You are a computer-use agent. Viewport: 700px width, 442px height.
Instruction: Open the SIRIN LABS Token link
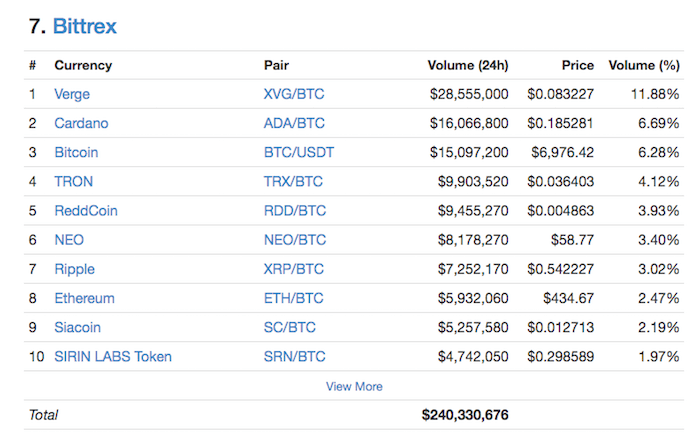[112, 356]
